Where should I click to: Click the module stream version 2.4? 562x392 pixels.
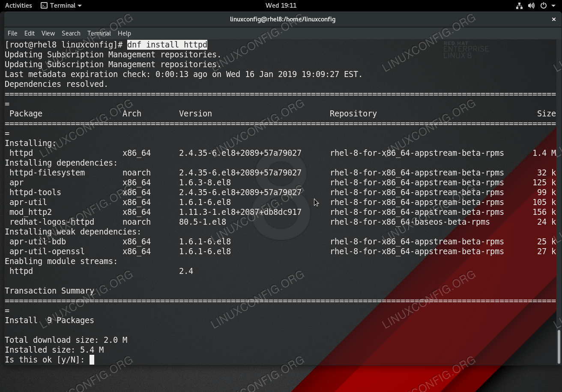[x=186, y=271]
